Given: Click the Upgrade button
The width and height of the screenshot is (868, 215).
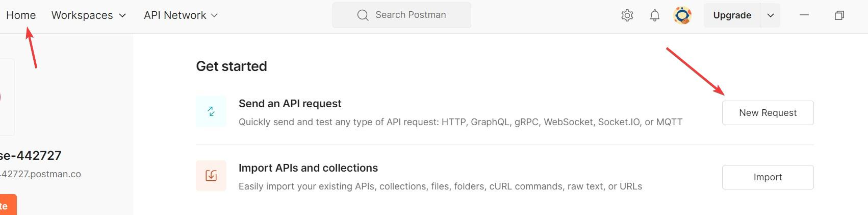Looking at the screenshot, I should tap(732, 15).
